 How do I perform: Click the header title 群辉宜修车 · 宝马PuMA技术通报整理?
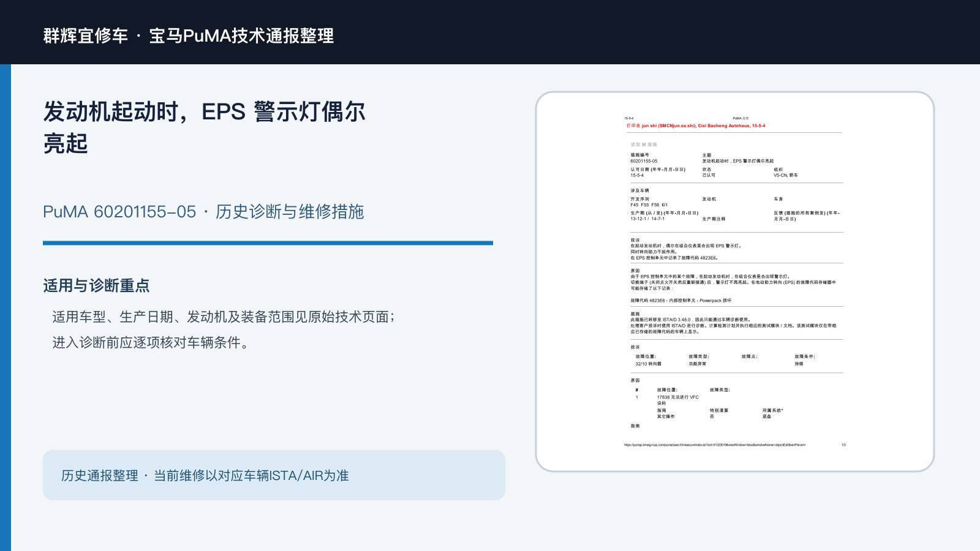click(x=189, y=36)
